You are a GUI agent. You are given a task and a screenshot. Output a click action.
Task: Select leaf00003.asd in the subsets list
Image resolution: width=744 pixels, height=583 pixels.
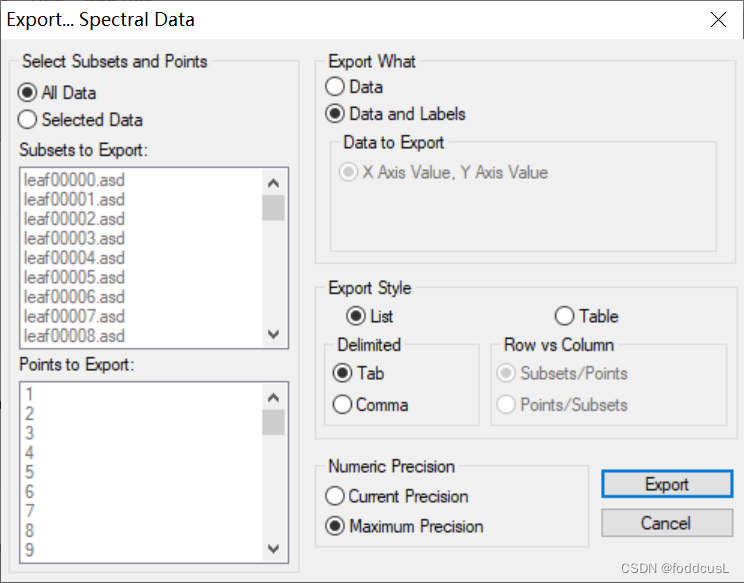[74, 239]
